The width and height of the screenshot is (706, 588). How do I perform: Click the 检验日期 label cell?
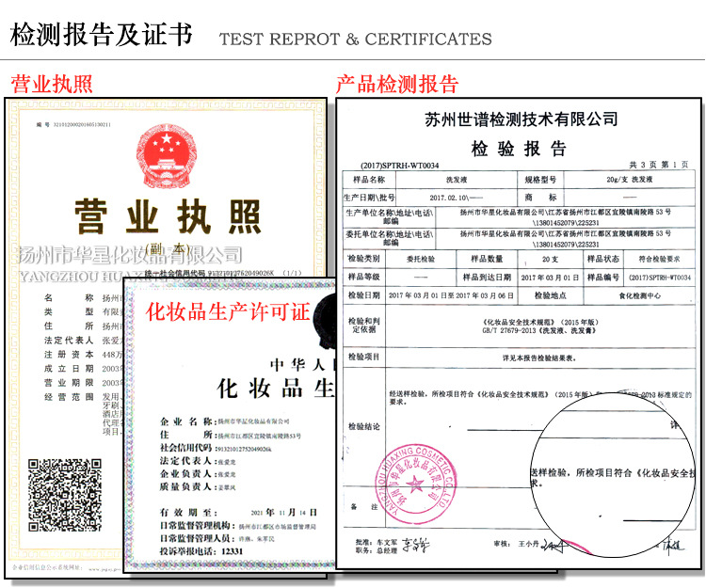(363, 295)
